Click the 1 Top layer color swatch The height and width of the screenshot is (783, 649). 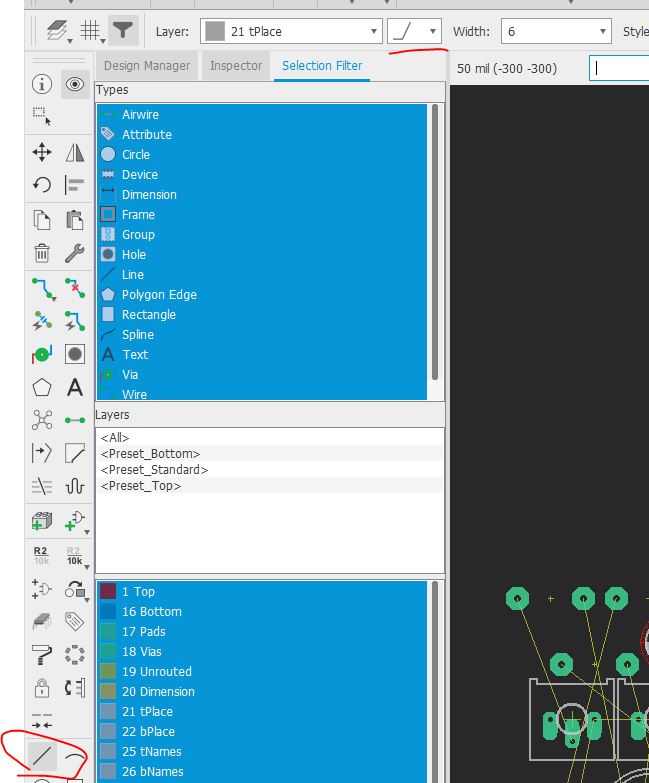[x=108, y=591]
